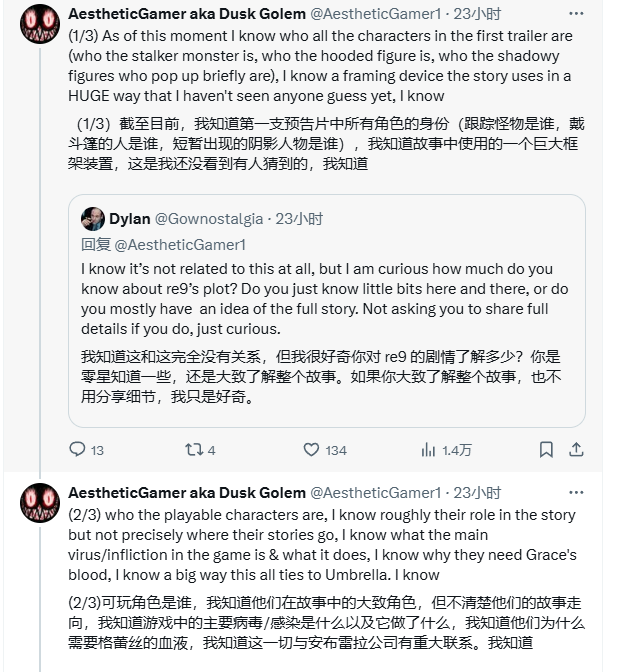Click the reply icon with 13 comments
The height and width of the screenshot is (672, 617).
pyautogui.click(x=79, y=450)
